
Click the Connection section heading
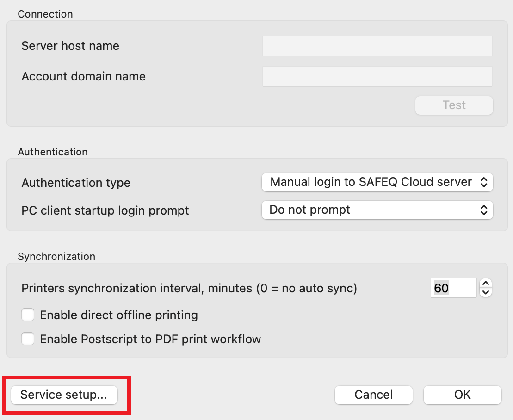coord(45,14)
